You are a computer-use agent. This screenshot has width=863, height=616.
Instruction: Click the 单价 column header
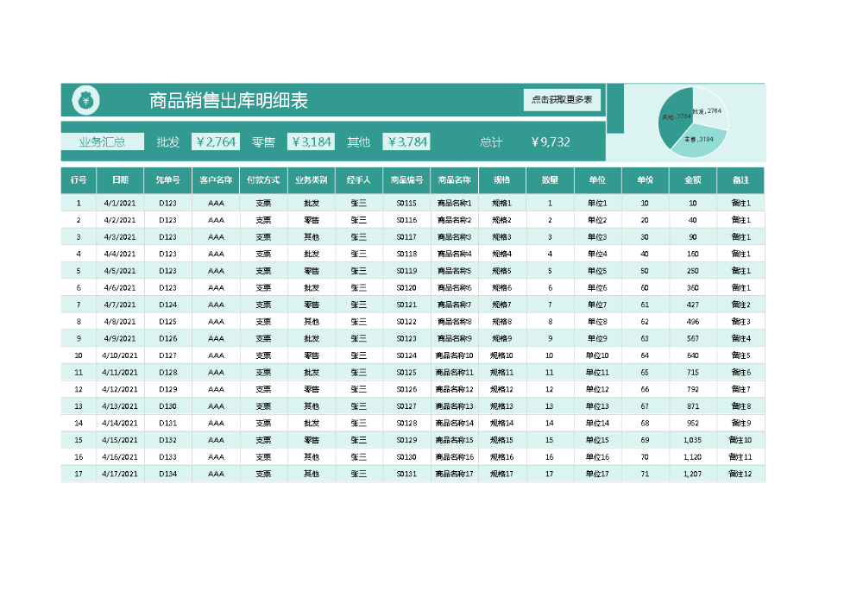pos(645,179)
